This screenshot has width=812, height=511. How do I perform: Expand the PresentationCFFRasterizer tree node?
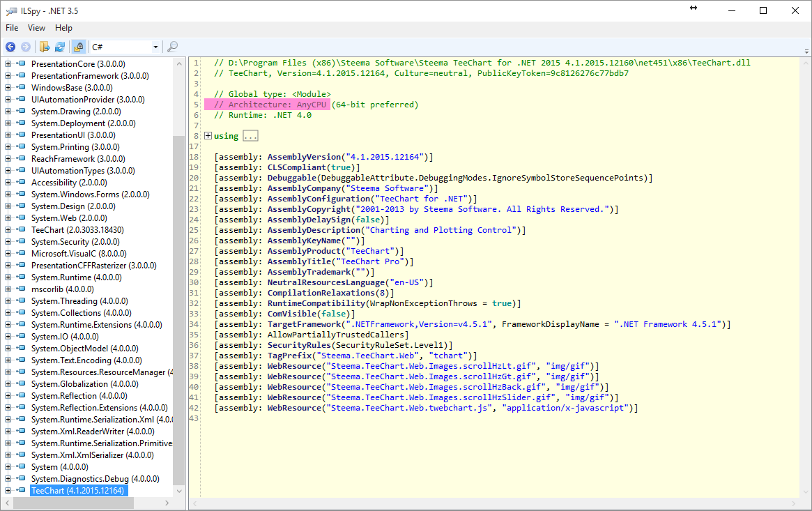pyautogui.click(x=8, y=266)
